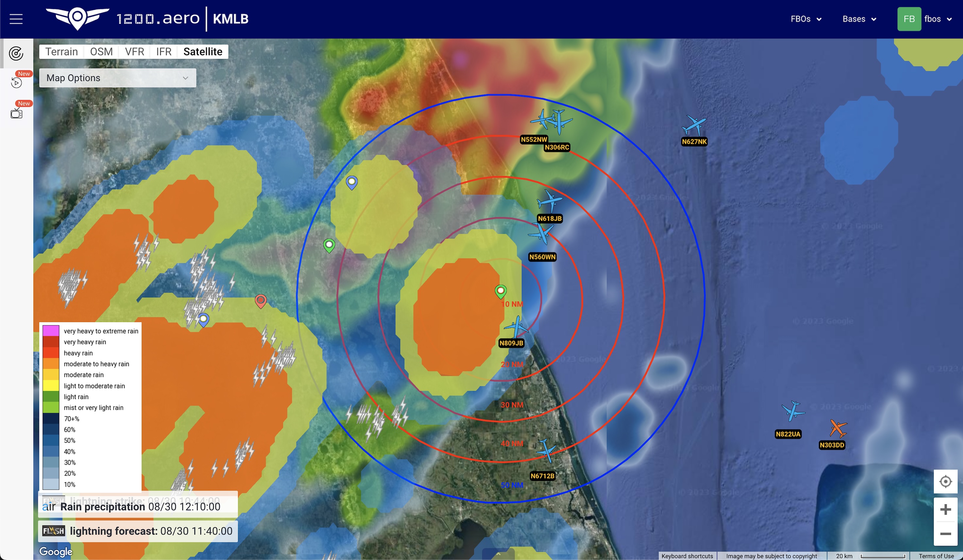Image resolution: width=963 pixels, height=560 pixels.
Task: Click the green FB user avatar
Action: (x=909, y=19)
